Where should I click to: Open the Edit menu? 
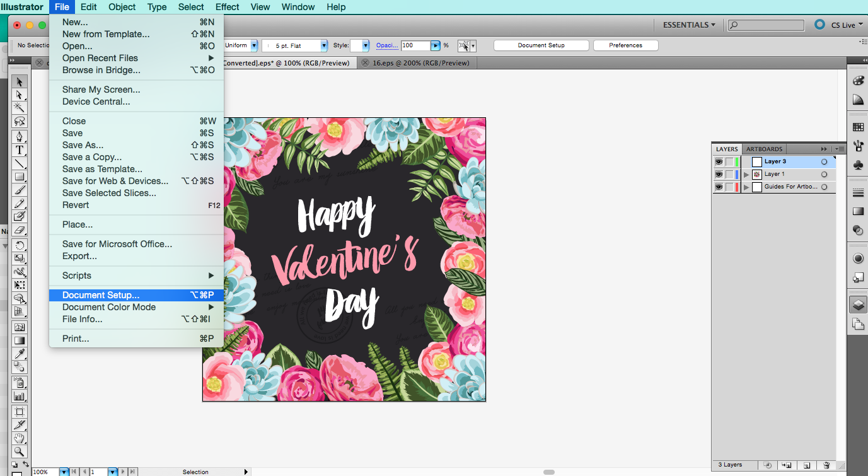(88, 7)
